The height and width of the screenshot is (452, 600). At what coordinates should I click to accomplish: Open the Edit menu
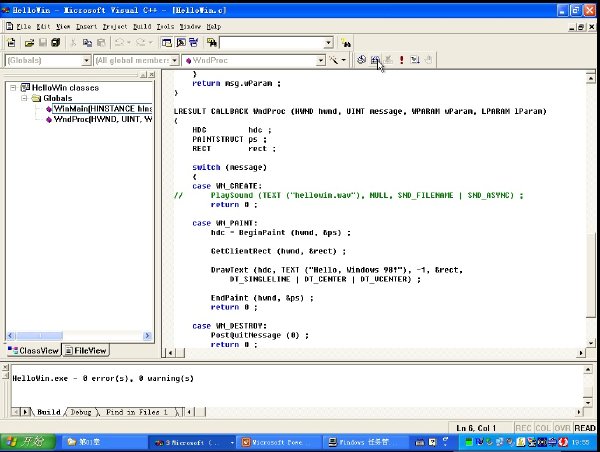(x=43, y=26)
